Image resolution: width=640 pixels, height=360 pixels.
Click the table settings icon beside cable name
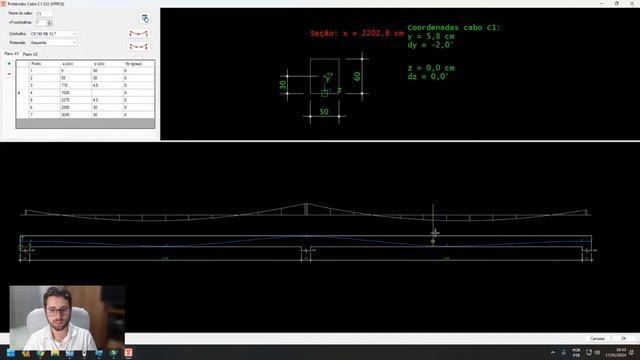(x=145, y=18)
